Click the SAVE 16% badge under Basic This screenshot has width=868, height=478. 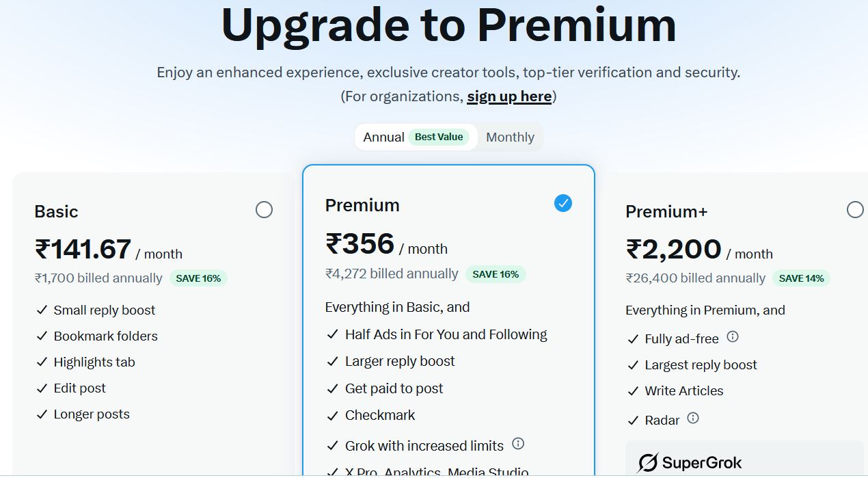coord(198,278)
